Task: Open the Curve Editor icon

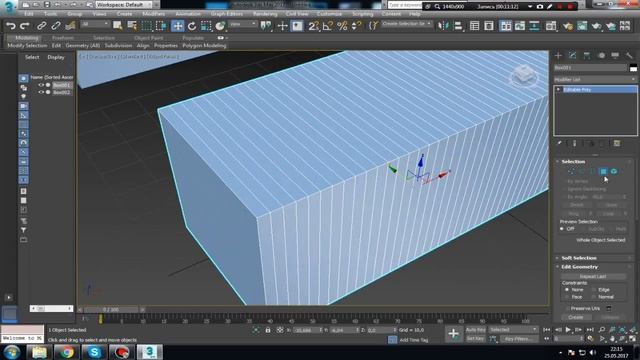Action: pyautogui.click(x=520, y=26)
